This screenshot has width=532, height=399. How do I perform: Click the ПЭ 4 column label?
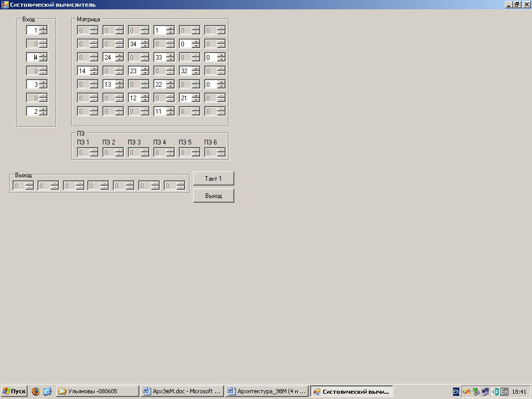pyautogui.click(x=159, y=142)
